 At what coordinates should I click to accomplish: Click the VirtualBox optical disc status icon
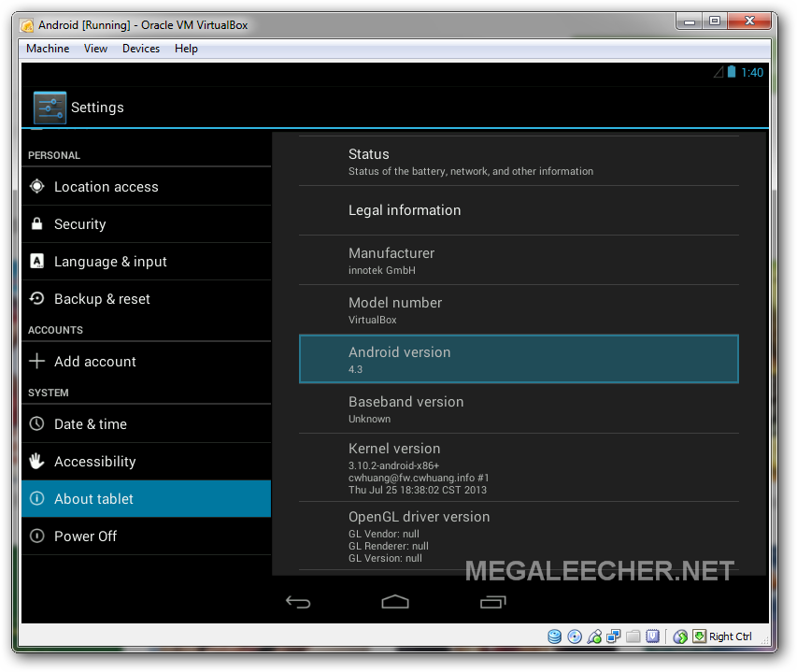575,636
